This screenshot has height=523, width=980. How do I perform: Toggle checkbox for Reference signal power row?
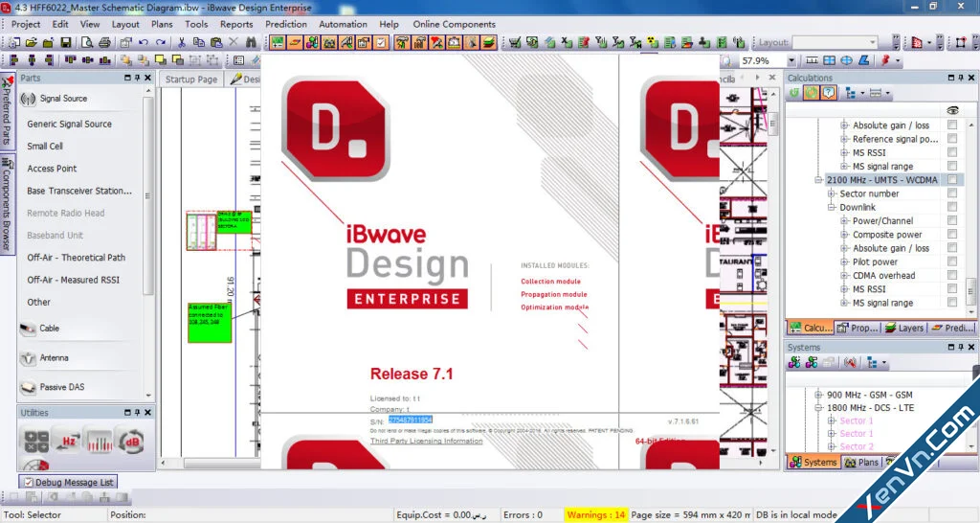[x=952, y=139]
